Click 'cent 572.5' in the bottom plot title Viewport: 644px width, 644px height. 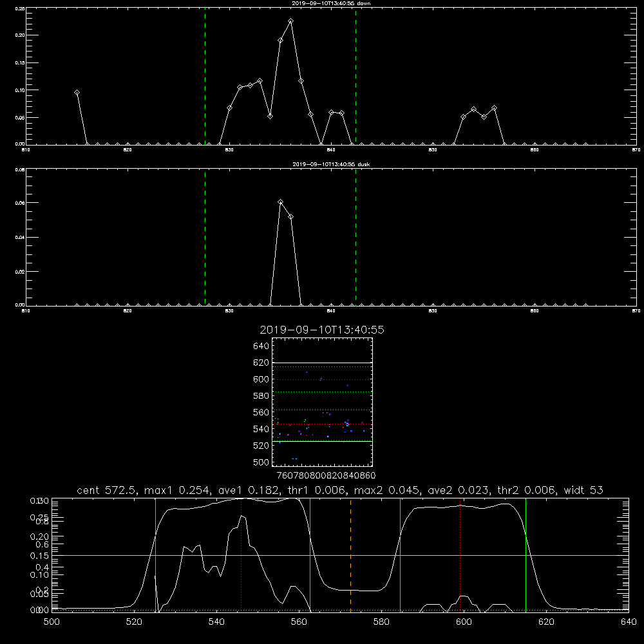click(108, 490)
